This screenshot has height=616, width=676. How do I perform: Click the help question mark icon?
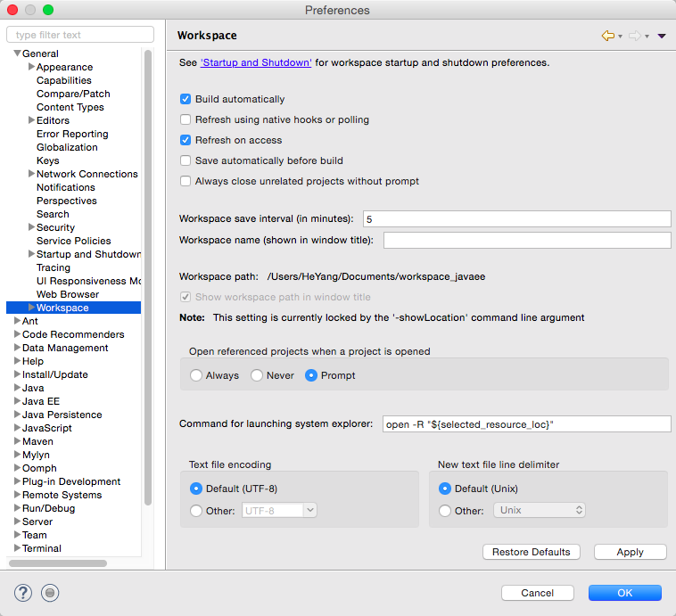[23, 593]
